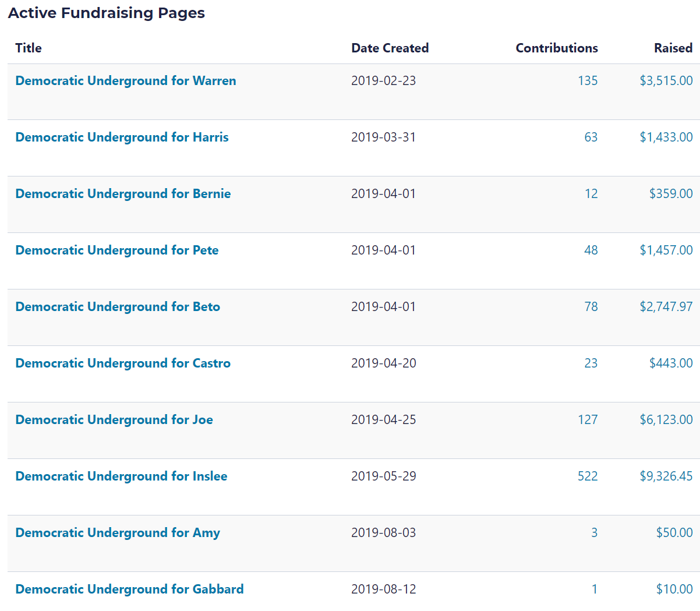700x611 pixels.
Task: Click Inslee's 522 contributions number
Action: (x=588, y=476)
